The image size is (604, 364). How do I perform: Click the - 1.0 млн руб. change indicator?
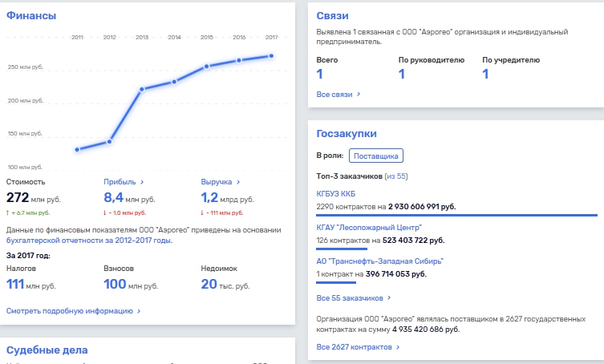point(125,212)
